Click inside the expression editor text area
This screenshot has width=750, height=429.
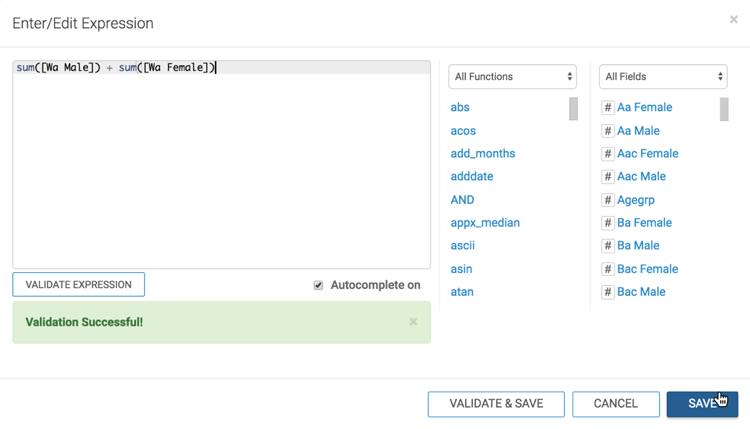click(x=221, y=170)
